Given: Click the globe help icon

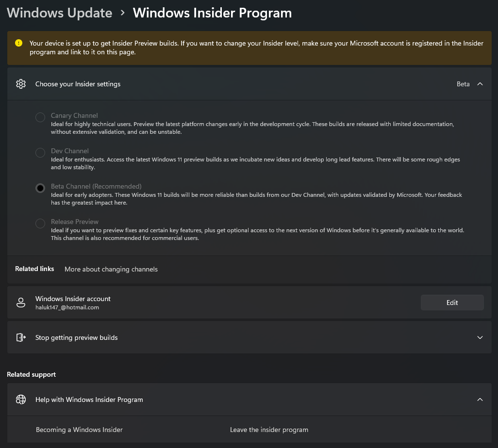Looking at the screenshot, I should tap(20, 400).
